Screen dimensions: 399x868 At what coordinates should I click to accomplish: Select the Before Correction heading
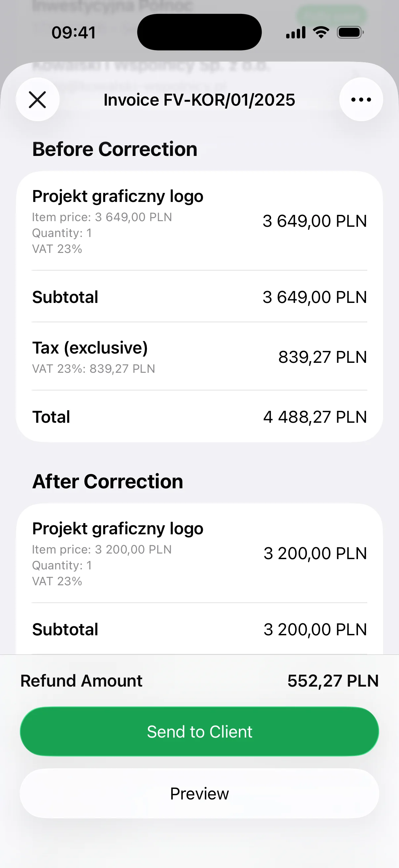115,149
